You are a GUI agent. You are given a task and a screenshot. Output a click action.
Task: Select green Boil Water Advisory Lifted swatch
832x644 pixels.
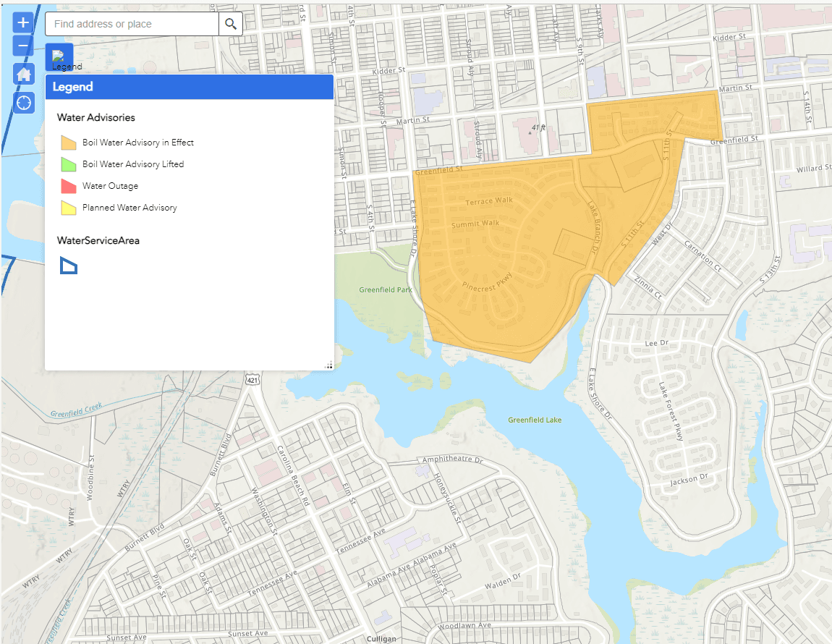tap(69, 164)
